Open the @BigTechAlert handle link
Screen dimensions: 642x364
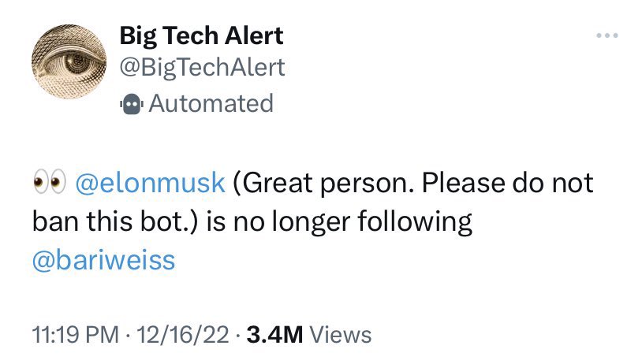pos(202,68)
